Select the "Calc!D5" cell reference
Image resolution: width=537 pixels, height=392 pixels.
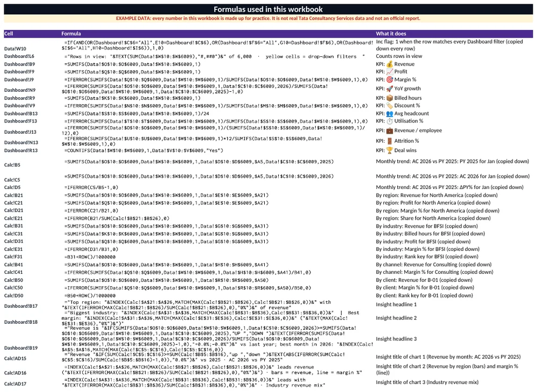tap(12, 187)
